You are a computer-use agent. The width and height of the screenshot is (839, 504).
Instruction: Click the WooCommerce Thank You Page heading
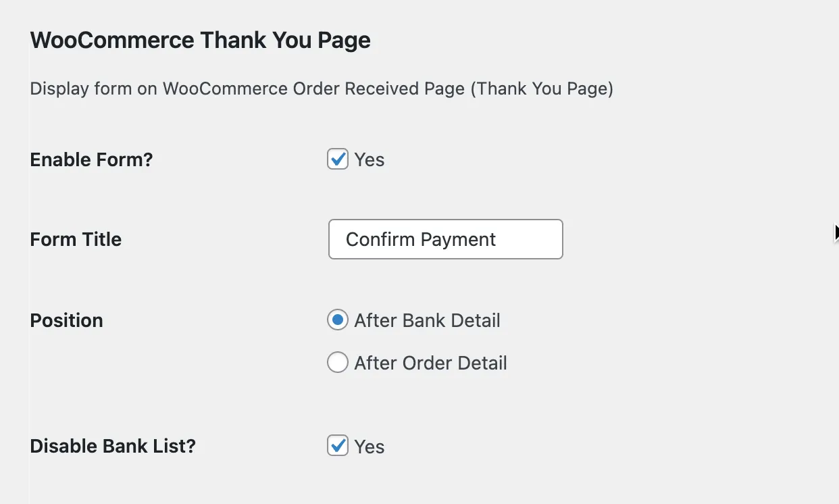(x=200, y=40)
